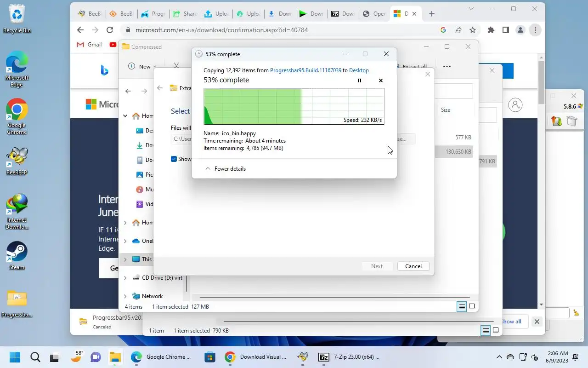
Task: Open Windows Search on the taskbar
Action: point(35,357)
